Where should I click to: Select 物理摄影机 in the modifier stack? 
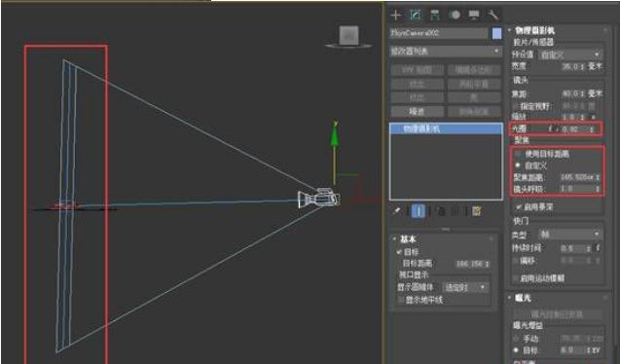click(446, 128)
